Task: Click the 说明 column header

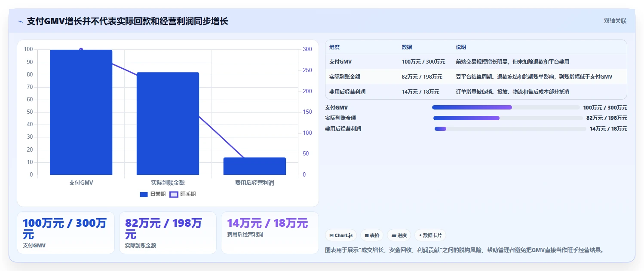Action: point(461,47)
